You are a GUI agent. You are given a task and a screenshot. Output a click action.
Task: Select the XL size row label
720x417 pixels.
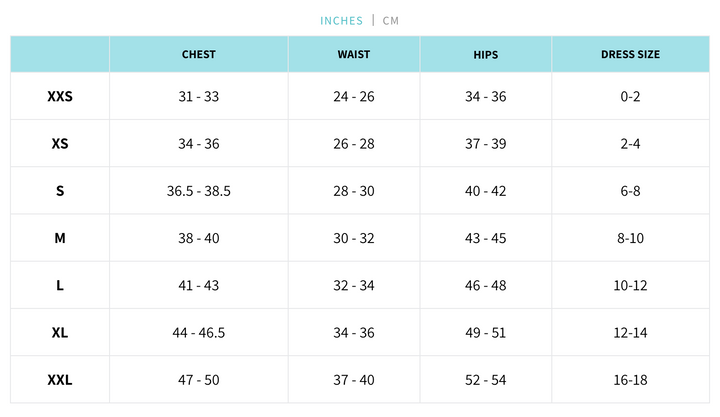pyautogui.click(x=60, y=332)
